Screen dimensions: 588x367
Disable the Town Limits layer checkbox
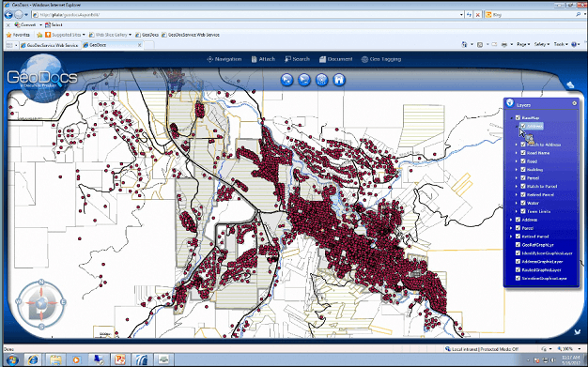point(523,211)
